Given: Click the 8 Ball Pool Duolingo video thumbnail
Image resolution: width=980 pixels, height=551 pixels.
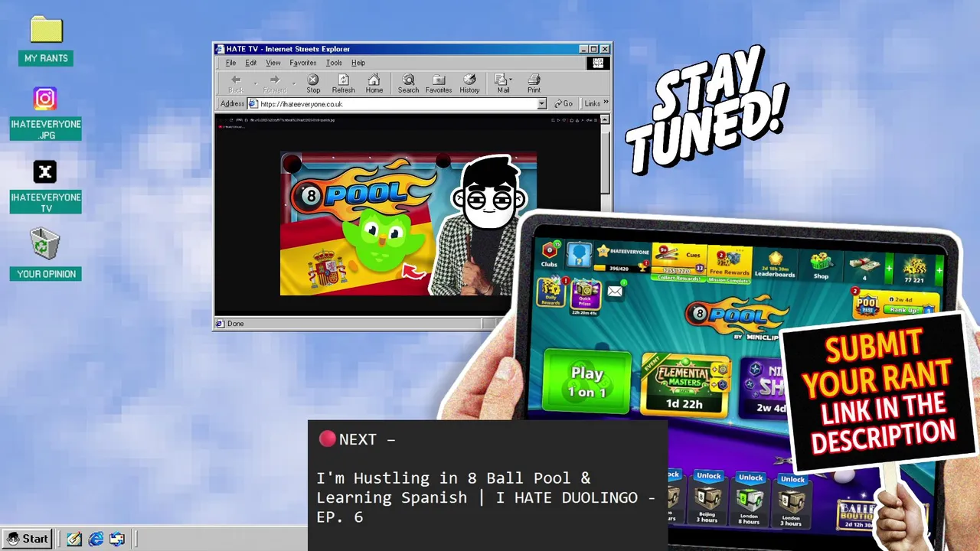Looking at the screenshot, I should 408,223.
